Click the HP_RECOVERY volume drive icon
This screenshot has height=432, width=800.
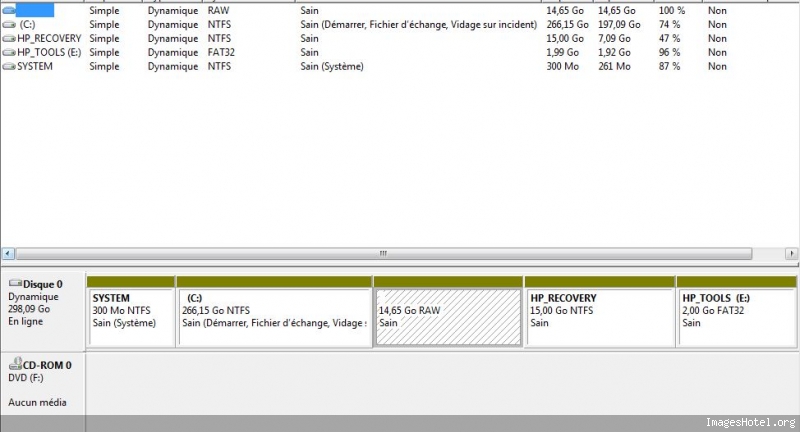[x=9, y=38]
